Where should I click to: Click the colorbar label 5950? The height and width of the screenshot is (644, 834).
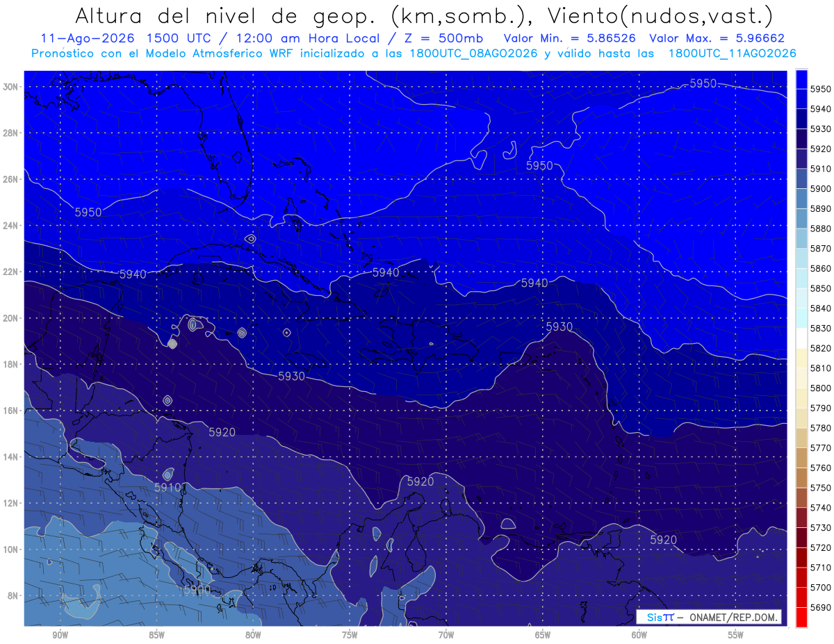click(820, 89)
